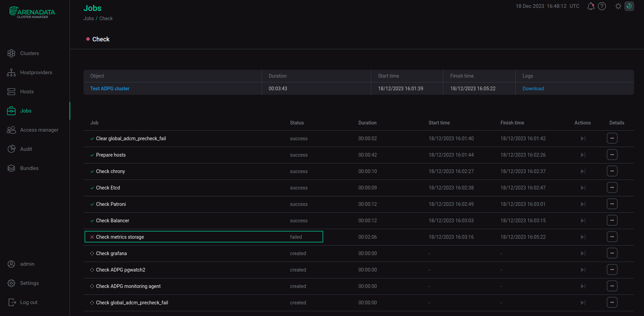Viewport: 644px width, 316px height.
Task: Open the Test ADPG cluster link
Action: point(110,89)
